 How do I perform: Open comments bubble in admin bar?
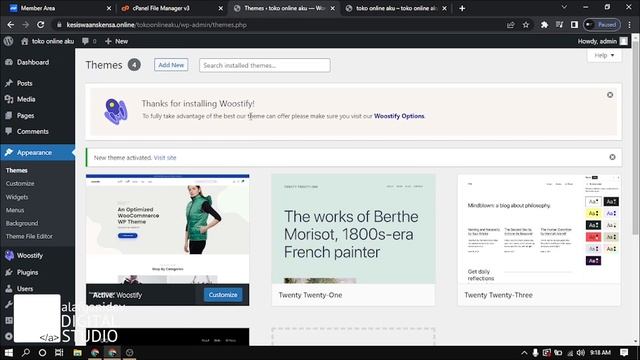pyautogui.click(x=89, y=41)
